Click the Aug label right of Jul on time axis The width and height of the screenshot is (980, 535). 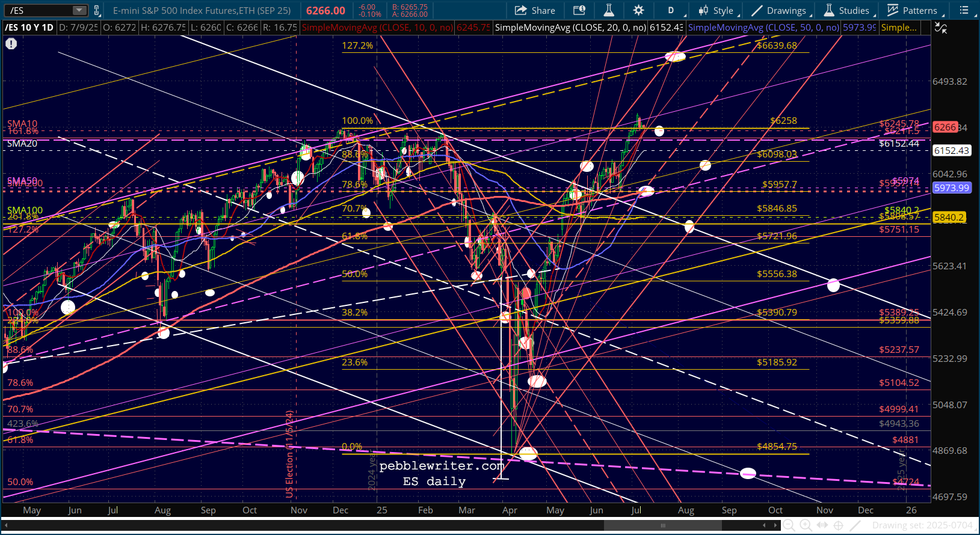[x=686, y=510]
